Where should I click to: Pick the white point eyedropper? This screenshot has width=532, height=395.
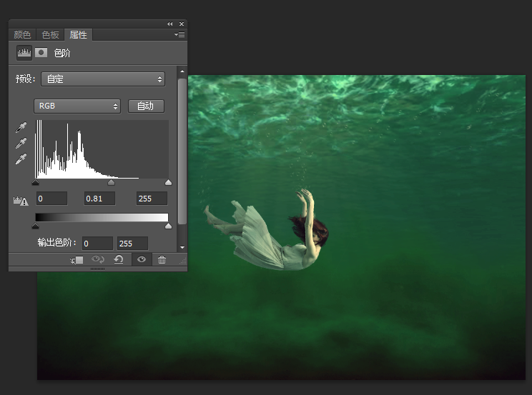tap(21, 159)
